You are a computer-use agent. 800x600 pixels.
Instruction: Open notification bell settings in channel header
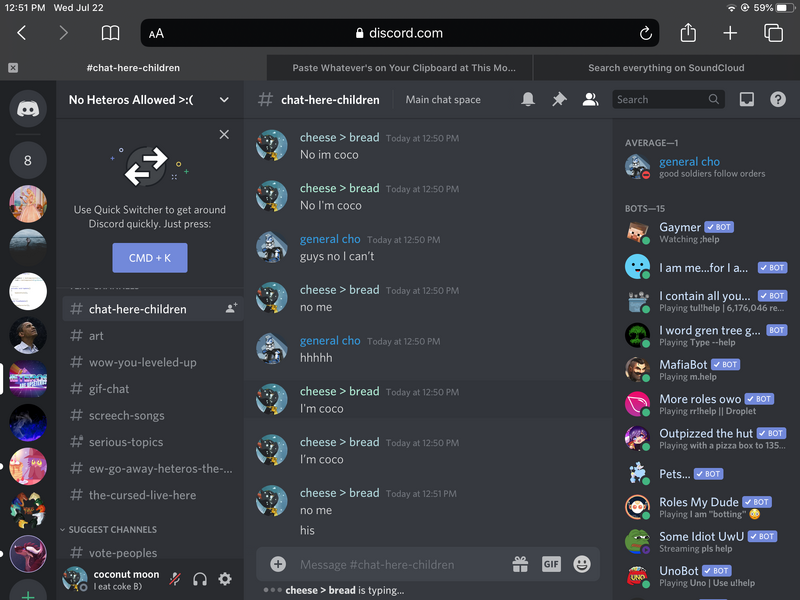[528, 100]
